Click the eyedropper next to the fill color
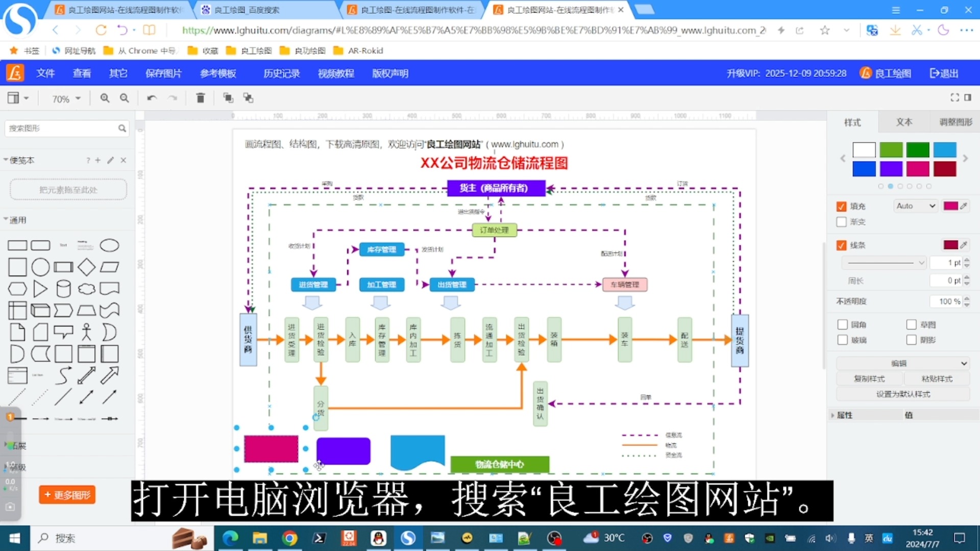The width and height of the screenshot is (980, 551). pos(963,206)
